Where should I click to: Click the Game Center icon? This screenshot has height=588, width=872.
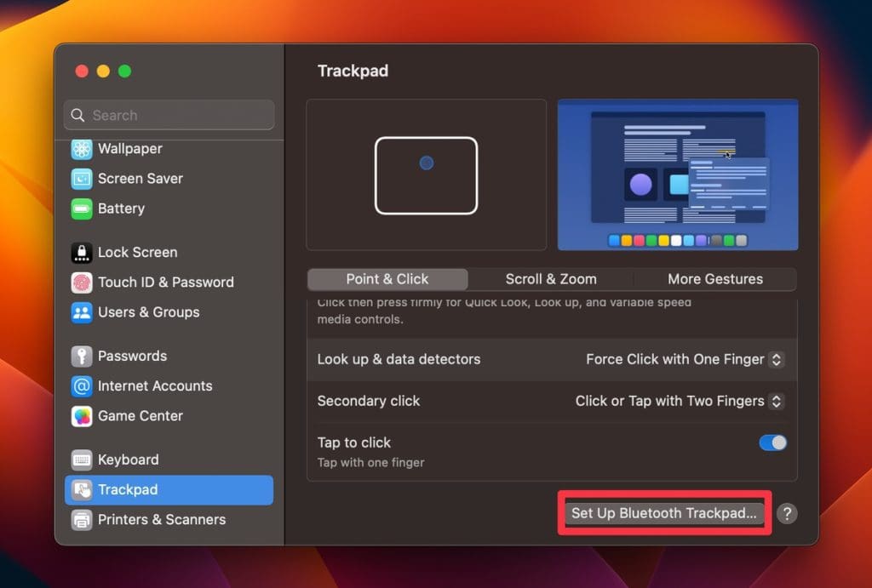pyautogui.click(x=82, y=416)
